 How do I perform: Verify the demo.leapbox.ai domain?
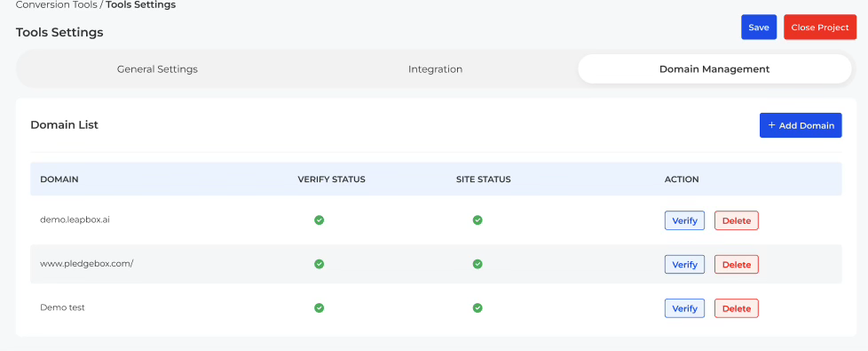tap(685, 220)
